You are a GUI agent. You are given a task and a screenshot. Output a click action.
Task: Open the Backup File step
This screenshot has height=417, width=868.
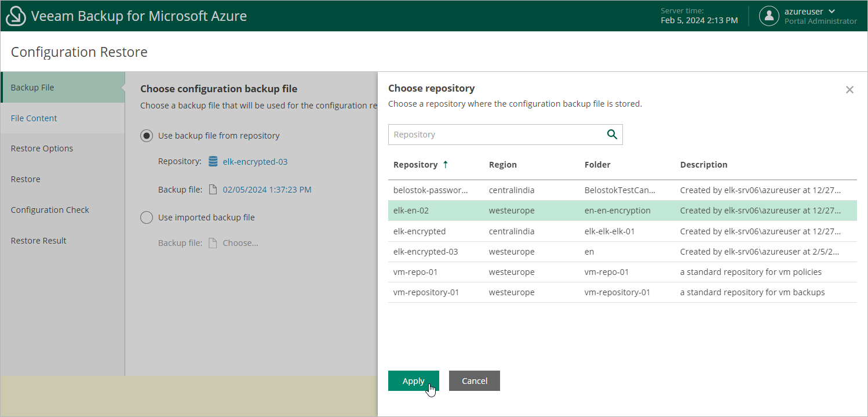[63, 88]
